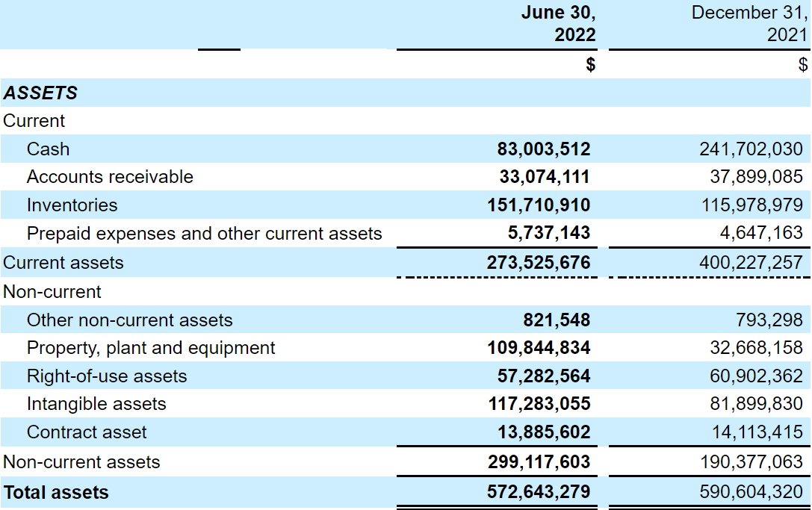Select the ASSETS section heading
This screenshot has width=812, height=510.
tap(40, 93)
